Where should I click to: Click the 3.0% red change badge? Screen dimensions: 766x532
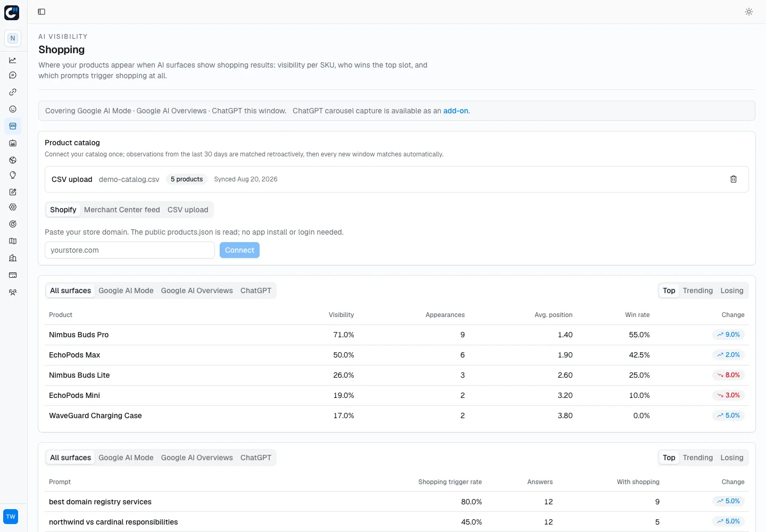728,395
